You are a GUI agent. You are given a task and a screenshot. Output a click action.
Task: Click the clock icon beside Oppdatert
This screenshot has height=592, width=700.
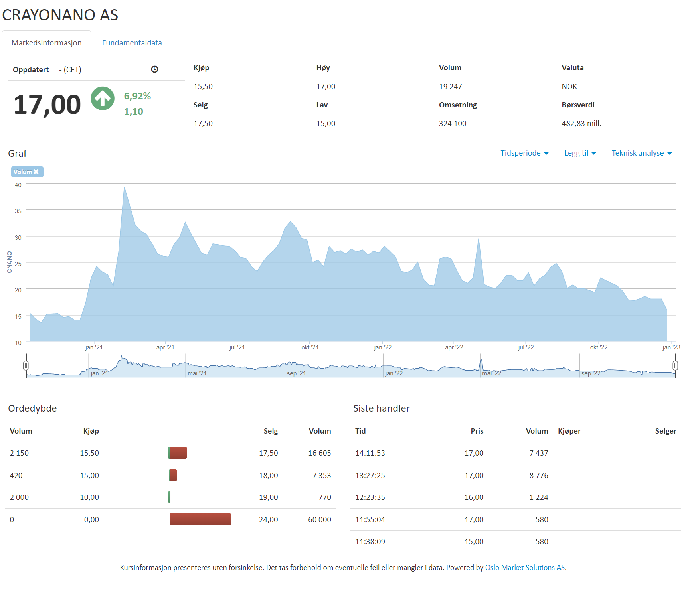click(154, 69)
